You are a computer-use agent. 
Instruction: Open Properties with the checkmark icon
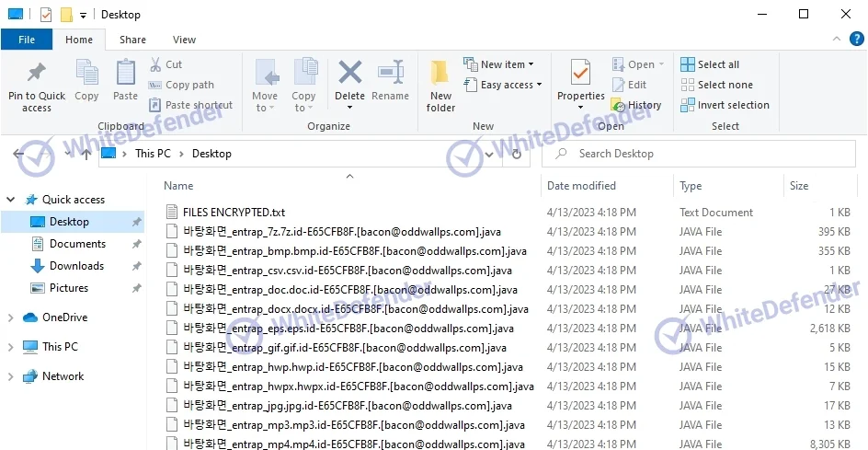(x=580, y=74)
